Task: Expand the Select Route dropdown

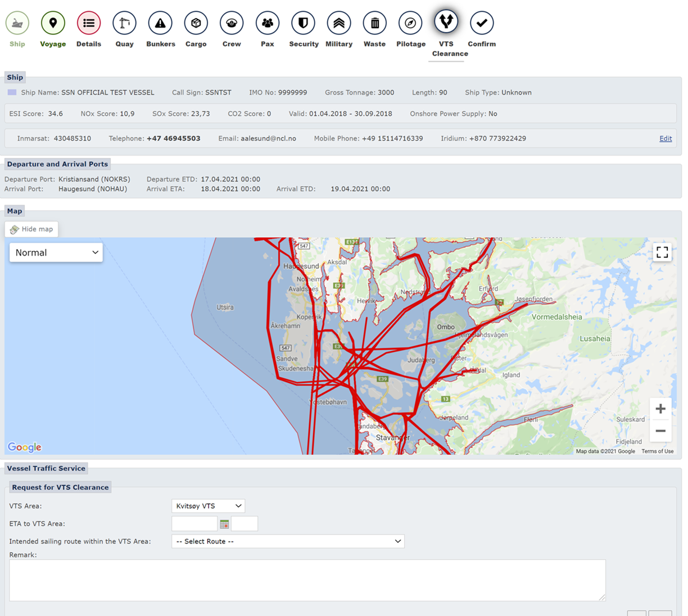Action: [288, 541]
